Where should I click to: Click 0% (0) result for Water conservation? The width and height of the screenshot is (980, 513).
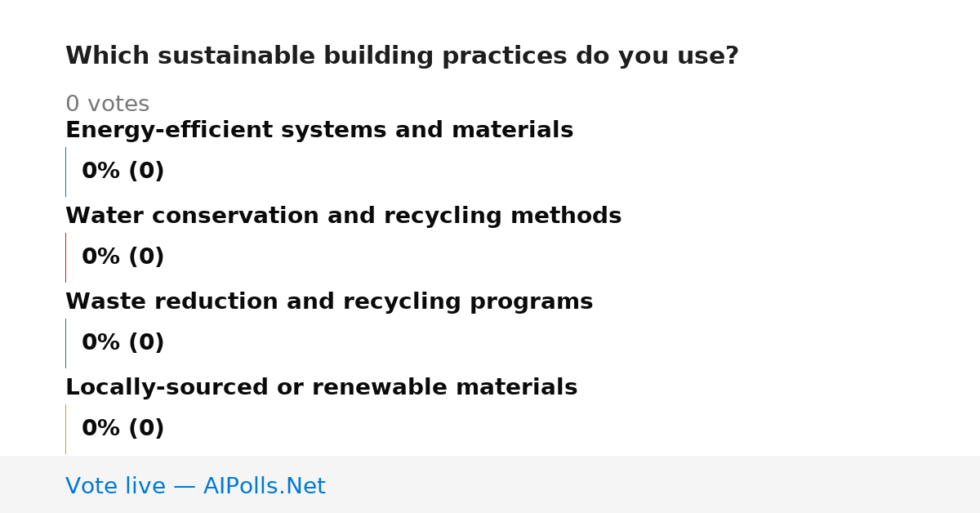click(123, 257)
